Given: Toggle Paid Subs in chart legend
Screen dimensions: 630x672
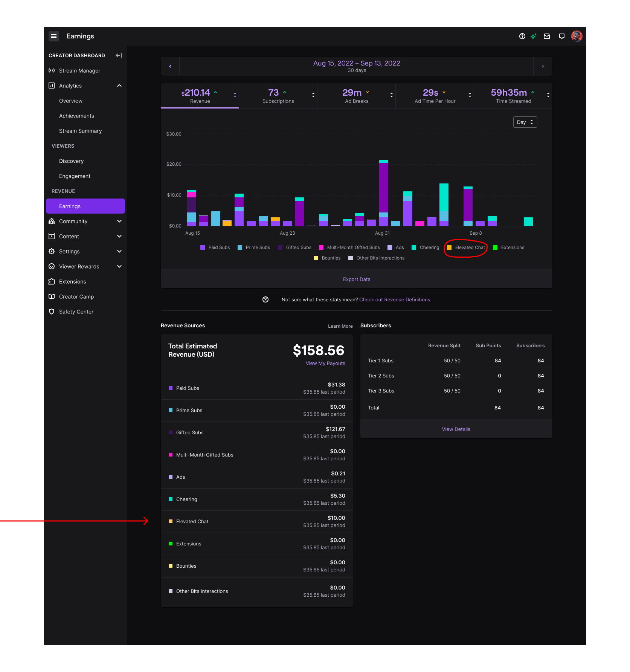Looking at the screenshot, I should (215, 247).
